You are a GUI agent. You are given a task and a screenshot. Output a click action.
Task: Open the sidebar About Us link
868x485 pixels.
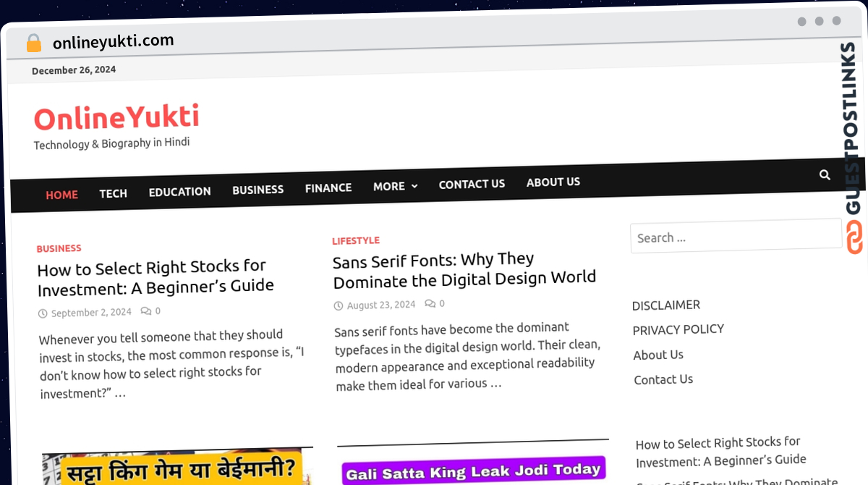(658, 355)
